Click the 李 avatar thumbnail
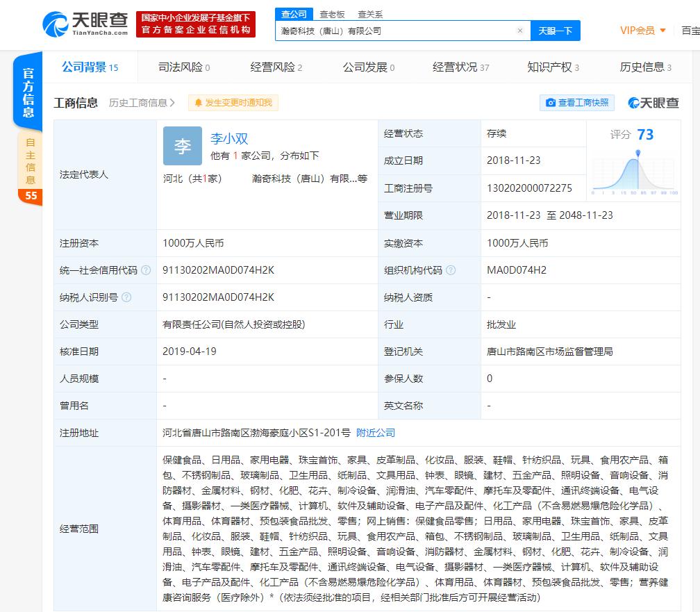This screenshot has width=700, height=612. coord(183,146)
